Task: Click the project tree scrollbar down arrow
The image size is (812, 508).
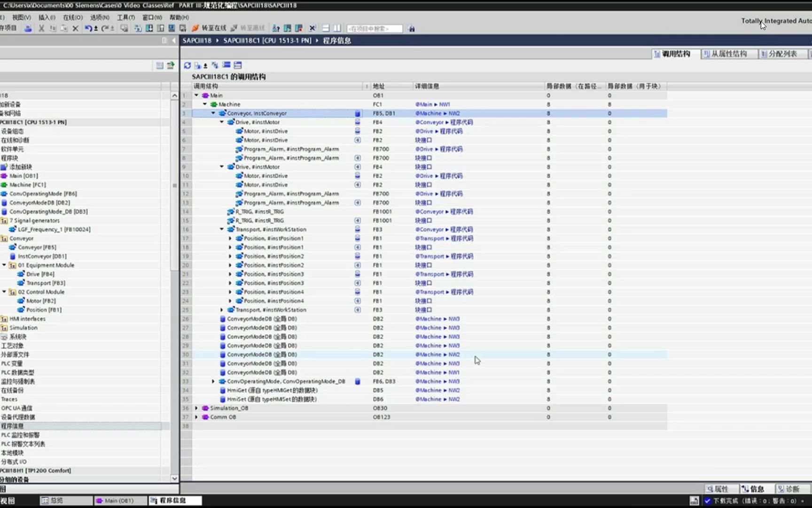Action: coord(174,478)
